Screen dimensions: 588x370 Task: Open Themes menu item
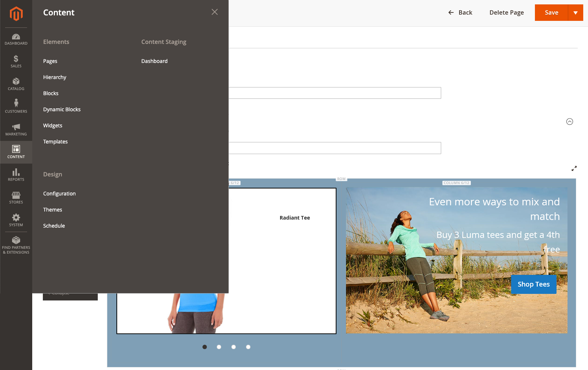pos(53,210)
